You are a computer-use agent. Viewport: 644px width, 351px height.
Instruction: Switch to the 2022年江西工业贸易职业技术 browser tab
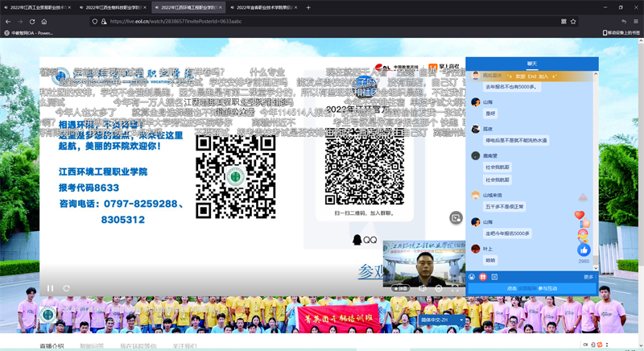pyautogui.click(x=37, y=7)
